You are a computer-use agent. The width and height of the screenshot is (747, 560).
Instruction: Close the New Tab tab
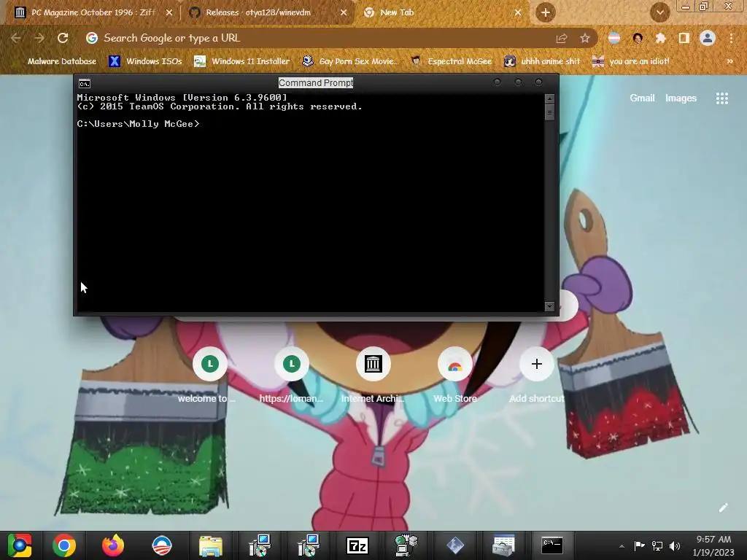tap(518, 13)
